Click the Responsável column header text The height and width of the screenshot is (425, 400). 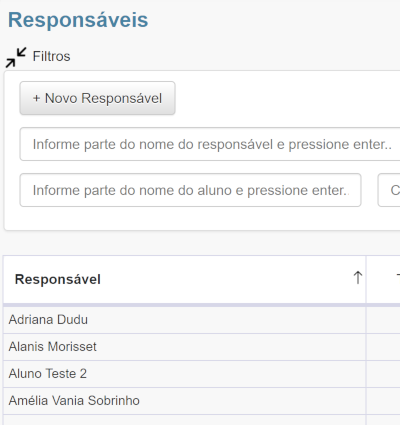[58, 279]
